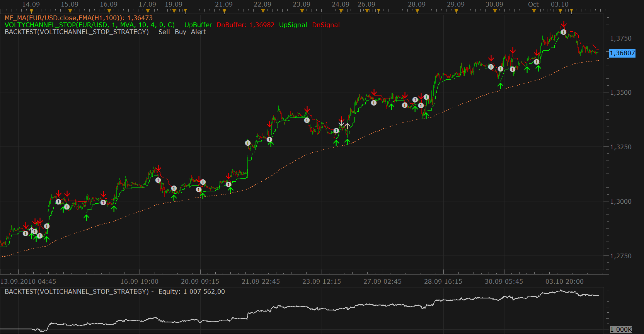Viewport: 644px width, 334px height.
Task: Click the white up arrow beside the white down arrow
Action: tap(348, 126)
